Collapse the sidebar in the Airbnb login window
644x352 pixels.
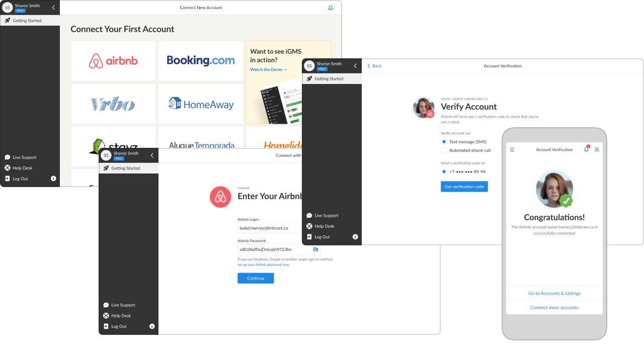(152, 155)
